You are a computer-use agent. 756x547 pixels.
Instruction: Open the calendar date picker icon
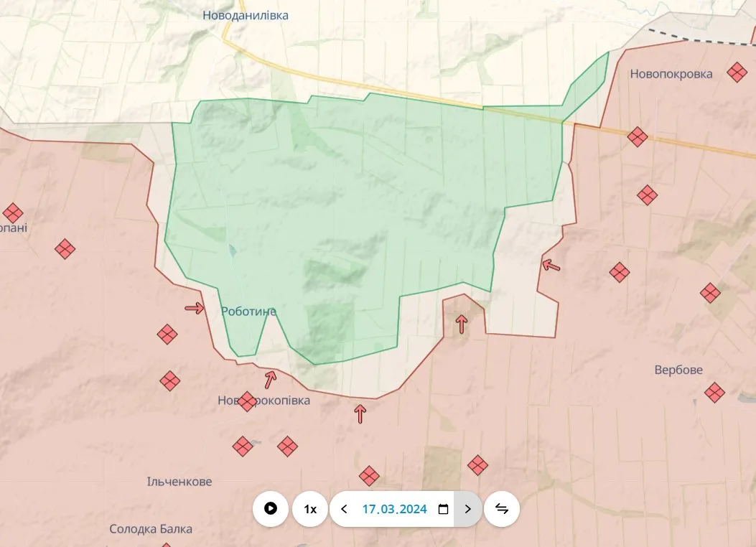pos(443,509)
